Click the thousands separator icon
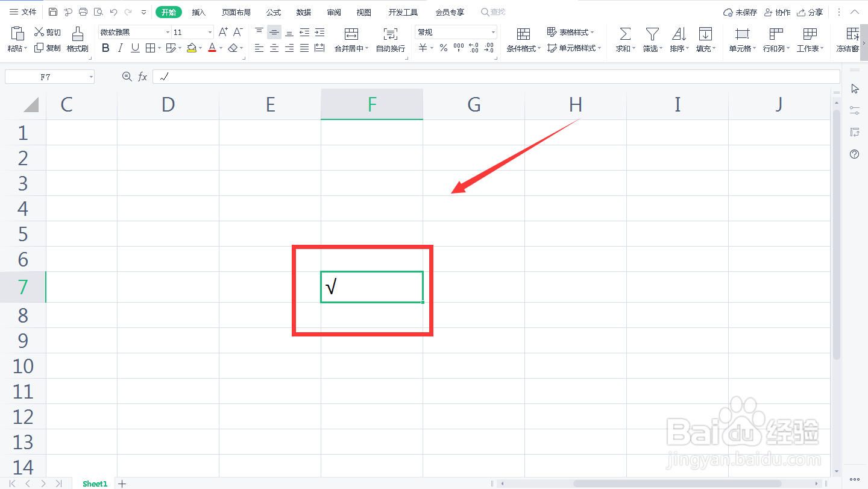Image resolution: width=868 pixels, height=489 pixels. [459, 48]
